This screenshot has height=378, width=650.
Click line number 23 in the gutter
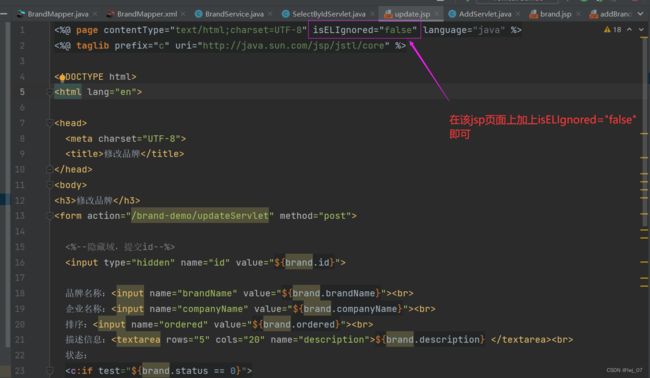click(20, 371)
